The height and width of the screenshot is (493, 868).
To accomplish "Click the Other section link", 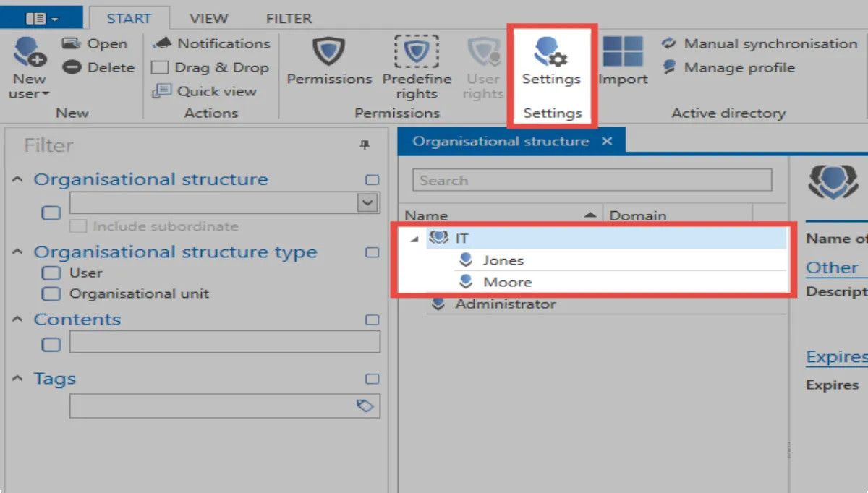I will (832, 267).
